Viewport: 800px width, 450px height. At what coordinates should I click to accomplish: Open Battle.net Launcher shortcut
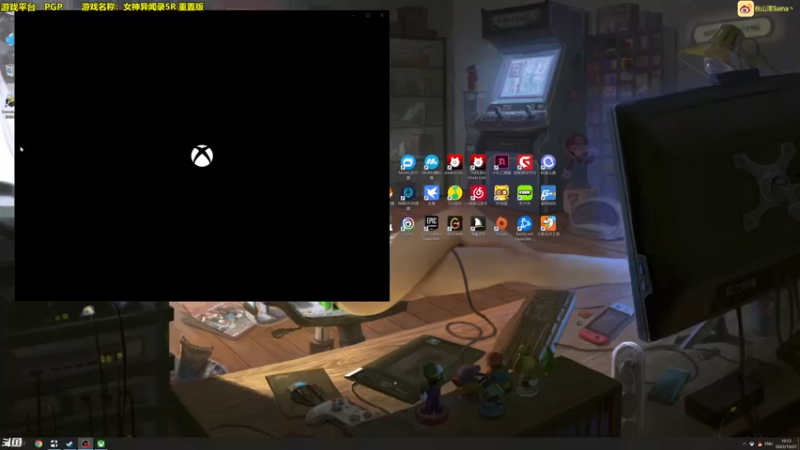pos(524,223)
